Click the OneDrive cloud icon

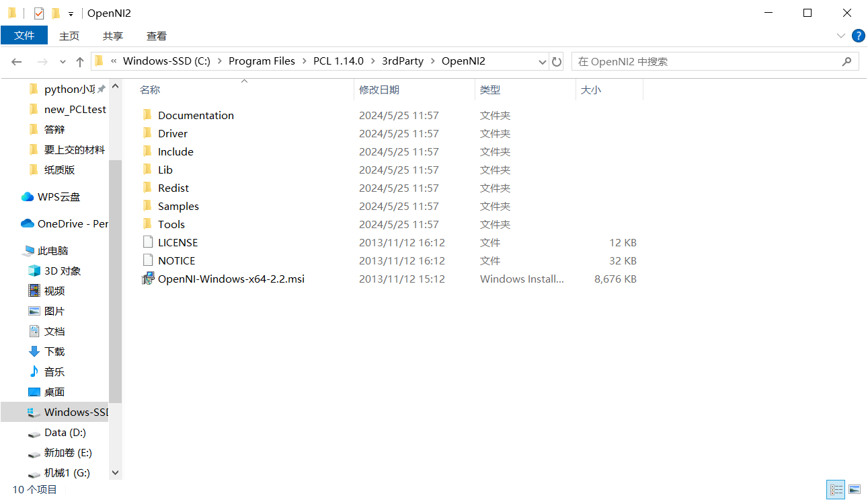pyautogui.click(x=28, y=223)
